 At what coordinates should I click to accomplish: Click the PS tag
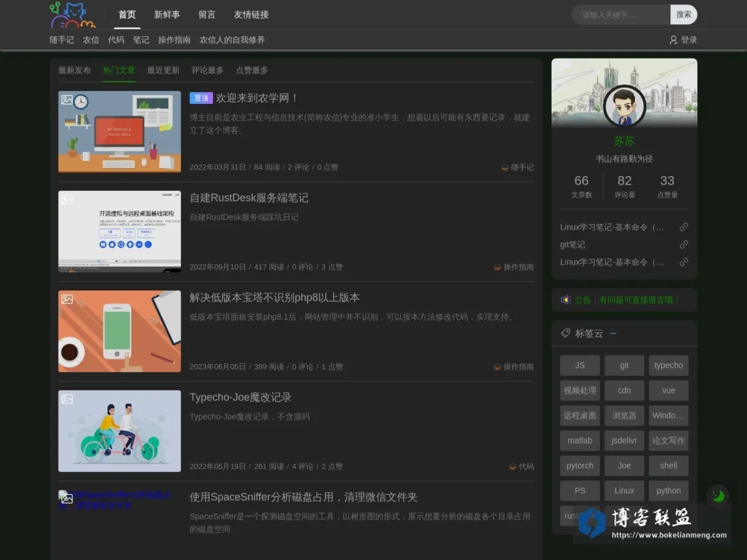tap(580, 491)
